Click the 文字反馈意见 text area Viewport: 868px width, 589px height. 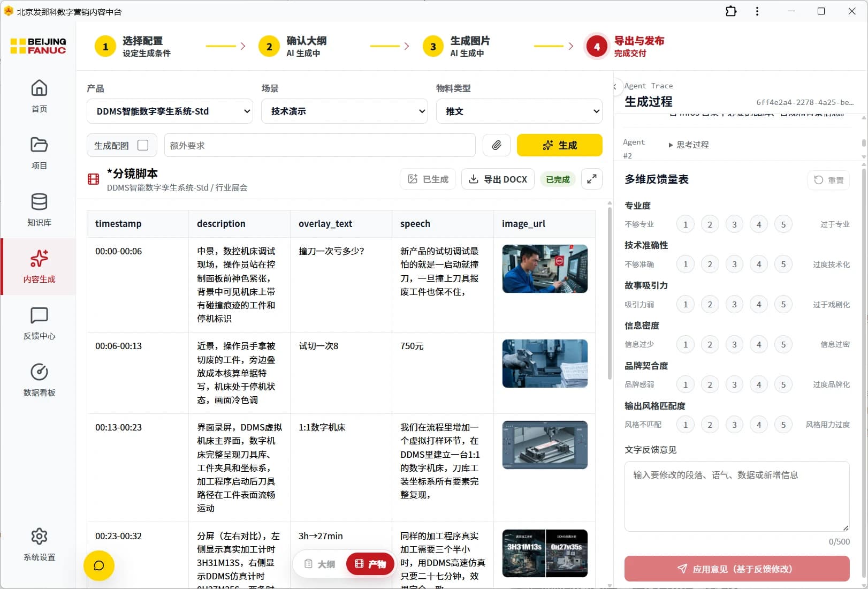[x=737, y=496]
